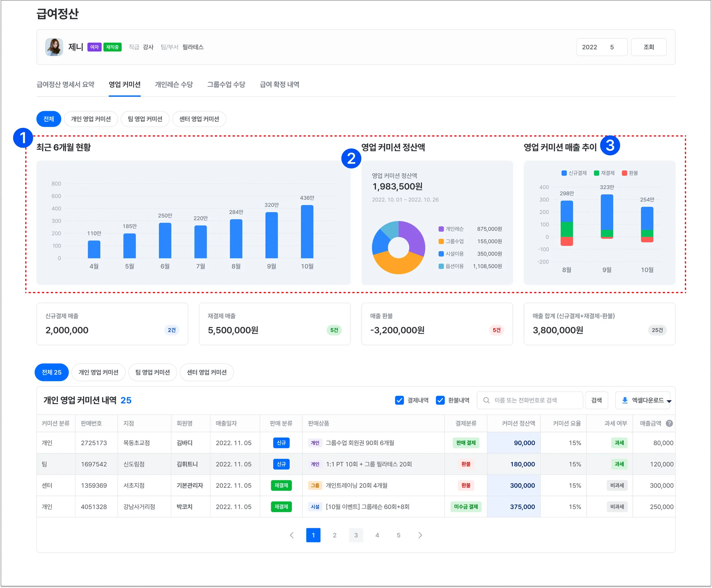Click 제니's profile photo
Viewport: 712px width, 588px height.
(54, 47)
